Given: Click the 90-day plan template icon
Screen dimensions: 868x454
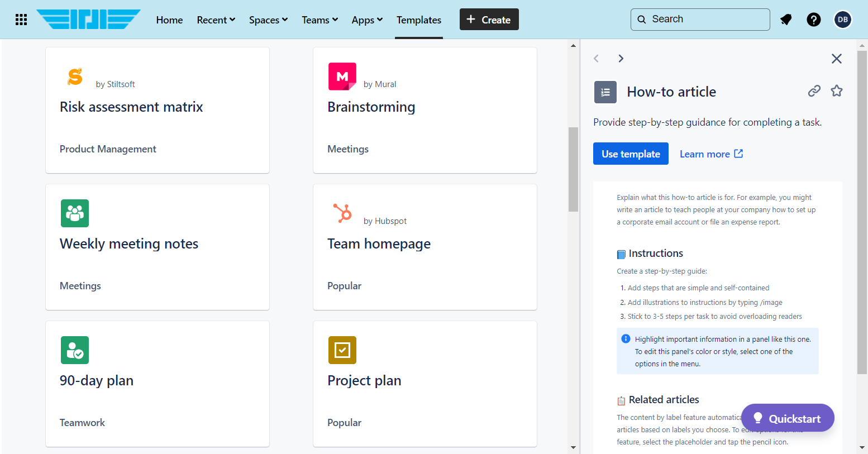Looking at the screenshot, I should tap(75, 350).
